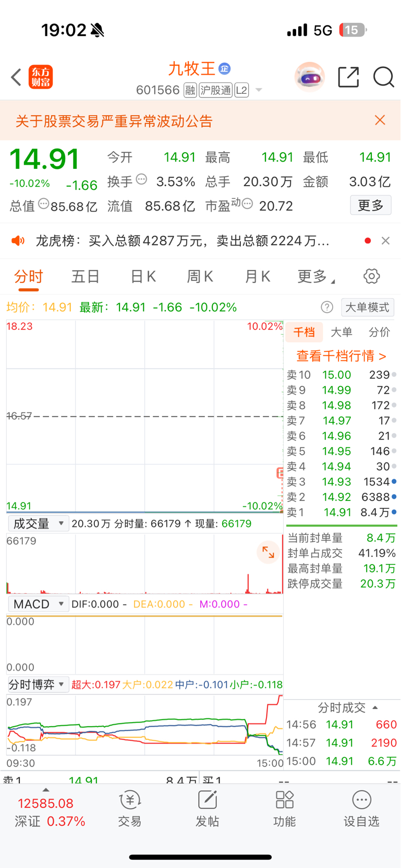Open the 分时博弈 indicator dropdown
Image resolution: width=401 pixels, height=868 pixels.
(x=39, y=684)
